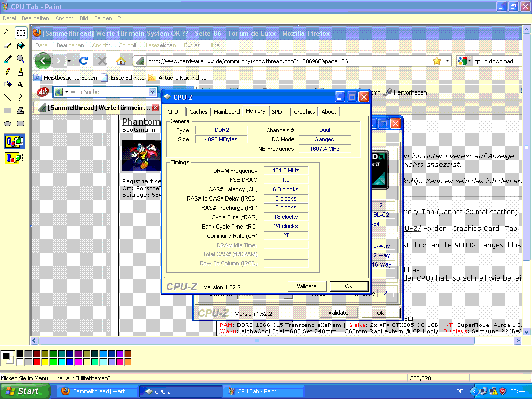
Task: Click the Firefox Stop X icon
Action: [x=102, y=61]
